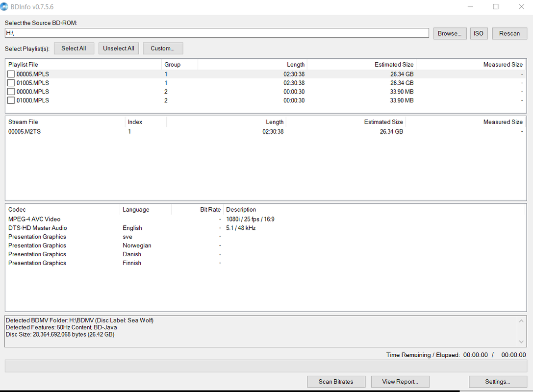Select the Danish subtitle row

pos(265,254)
